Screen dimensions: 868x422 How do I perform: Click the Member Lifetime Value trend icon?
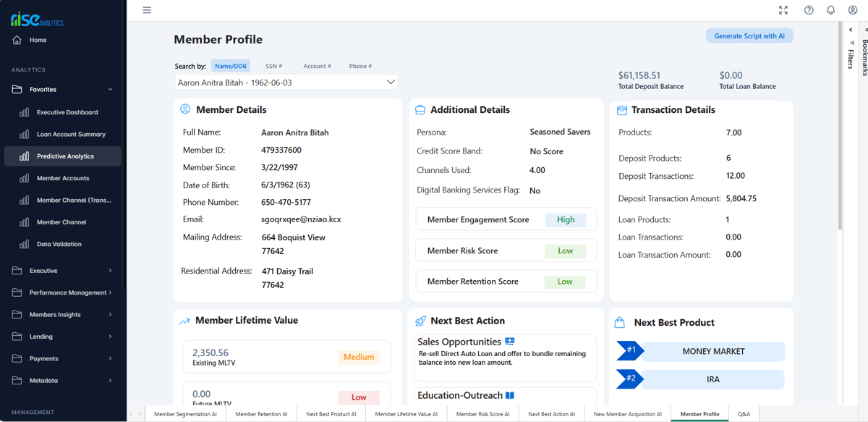point(184,321)
